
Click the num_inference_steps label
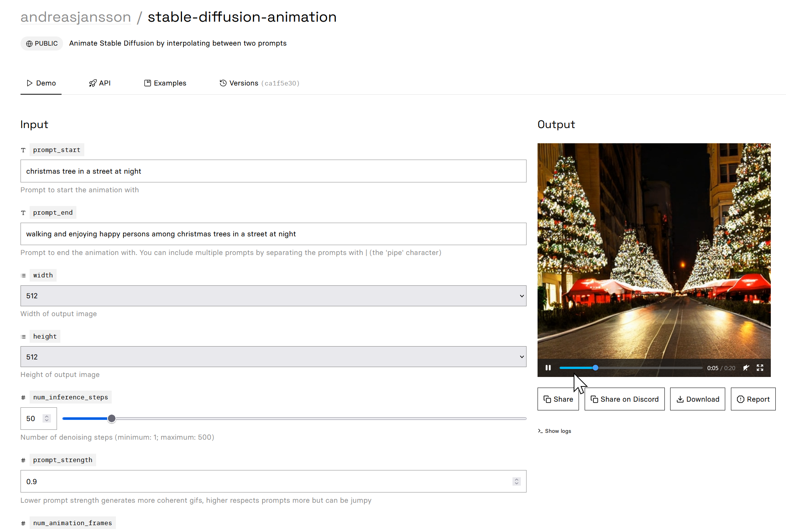click(71, 397)
